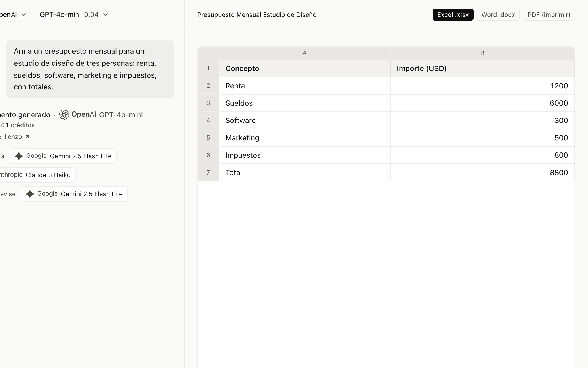The image size is (588, 368).
Task: Switch to the Word .docx format tab
Action: [498, 15]
